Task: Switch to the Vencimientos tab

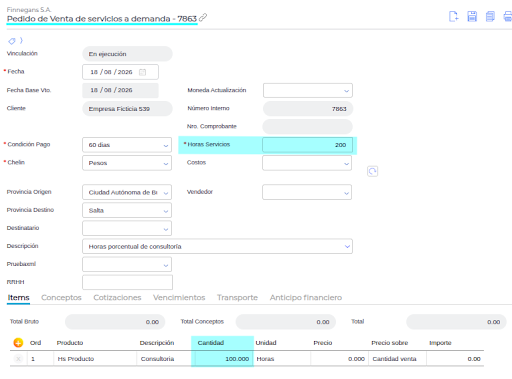Action: [x=179, y=298]
